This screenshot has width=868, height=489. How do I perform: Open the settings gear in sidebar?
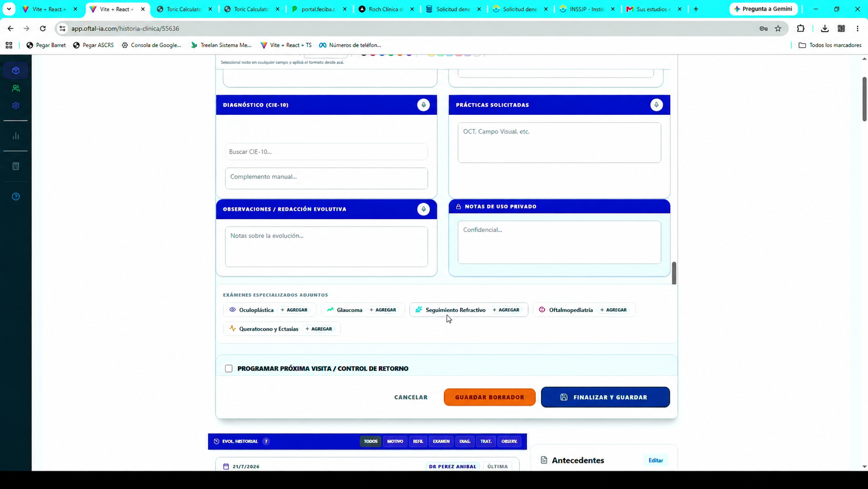tap(16, 105)
